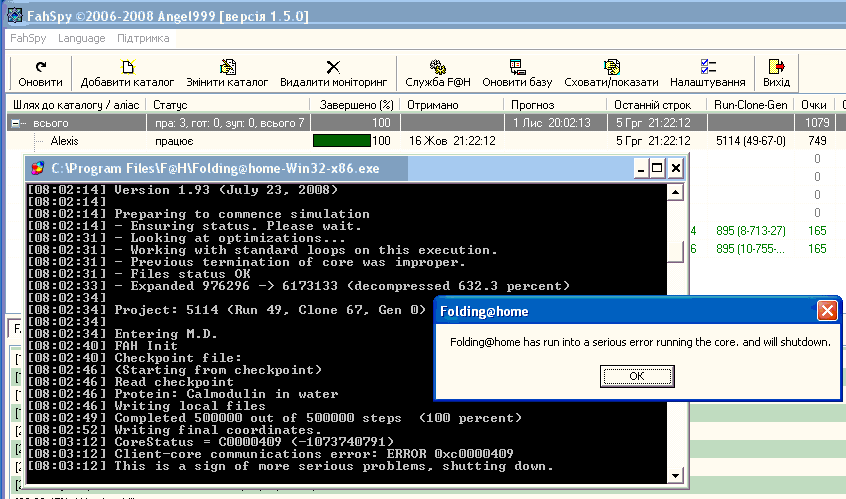Click 'пра: 3, гот: 0, зуп: 0, всього 7' cell
The height and width of the screenshot is (499, 846).
230,123
